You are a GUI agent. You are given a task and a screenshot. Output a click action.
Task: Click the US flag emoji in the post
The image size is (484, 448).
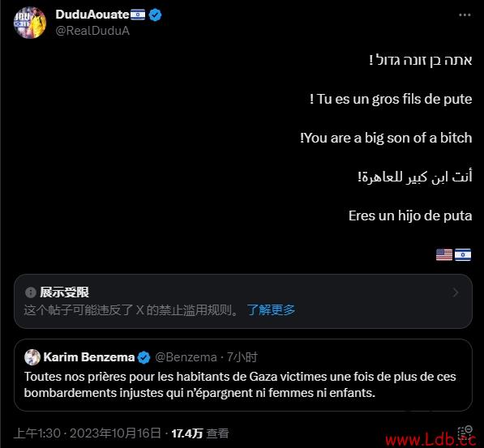pyautogui.click(x=444, y=254)
